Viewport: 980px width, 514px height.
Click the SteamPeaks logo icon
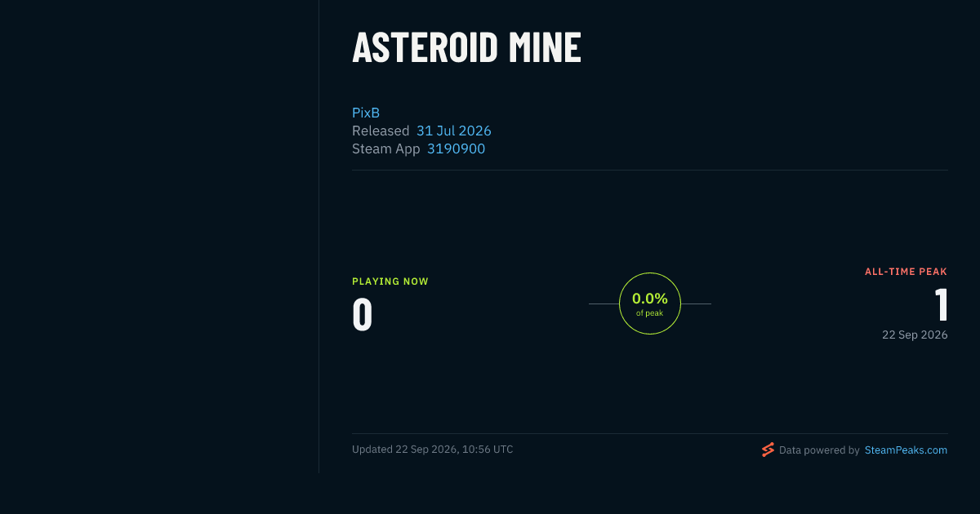pos(768,450)
